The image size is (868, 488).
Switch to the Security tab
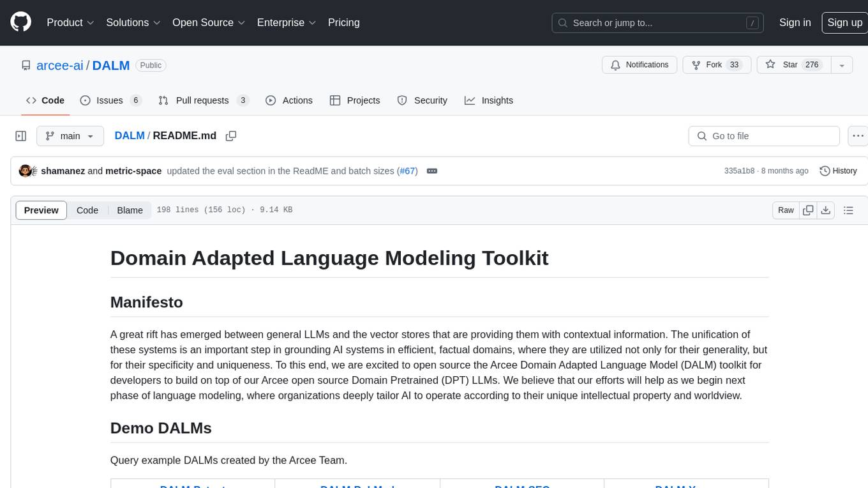click(x=423, y=100)
